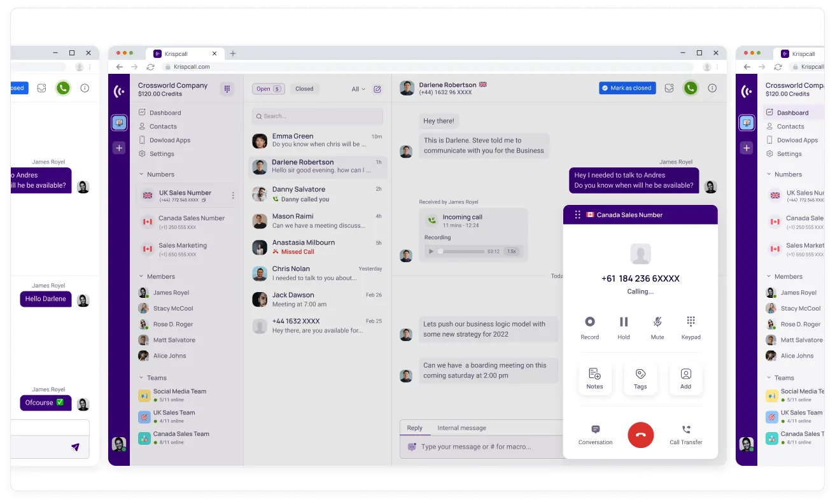835x504 pixels.
Task: Switch to Open conversations tab
Action: tap(269, 89)
